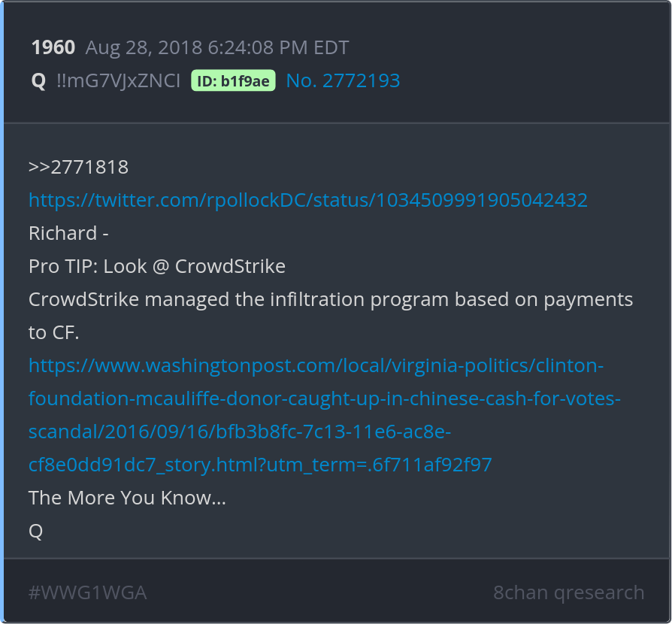Click the post number 1960
This screenshot has width=672, height=624.
53,48
